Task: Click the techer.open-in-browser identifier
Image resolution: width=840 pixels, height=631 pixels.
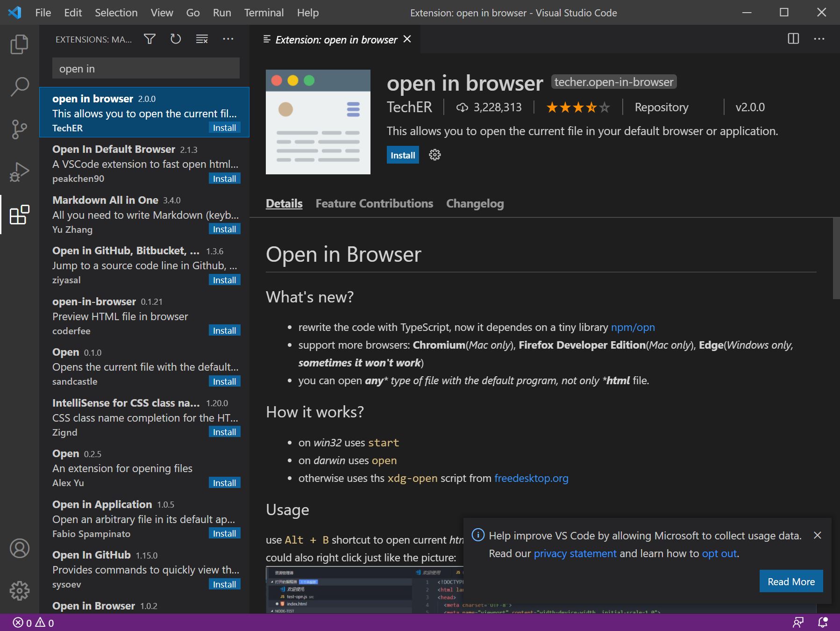Action: point(614,82)
